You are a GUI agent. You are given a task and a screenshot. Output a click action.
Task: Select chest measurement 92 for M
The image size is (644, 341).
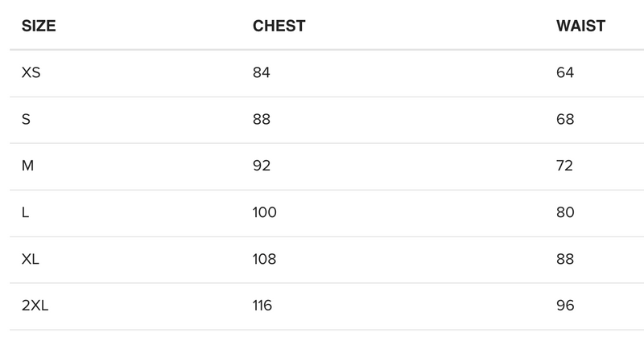pyautogui.click(x=262, y=166)
